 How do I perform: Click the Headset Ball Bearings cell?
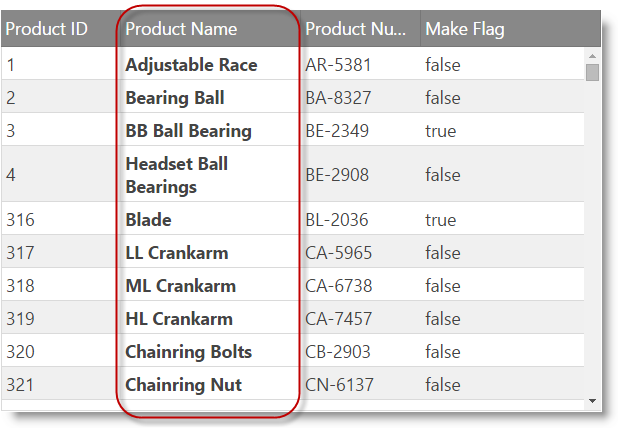pos(177,175)
